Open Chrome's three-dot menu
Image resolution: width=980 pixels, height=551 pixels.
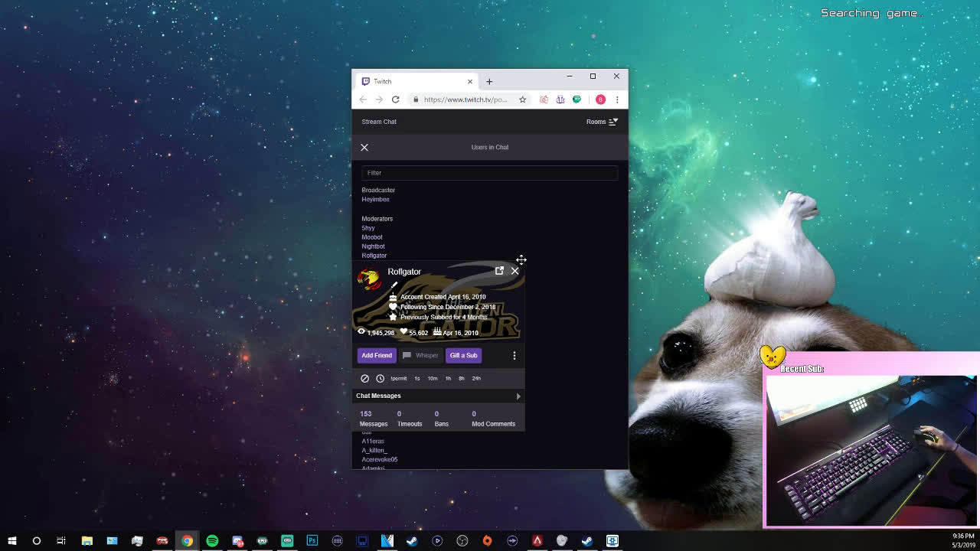617,99
